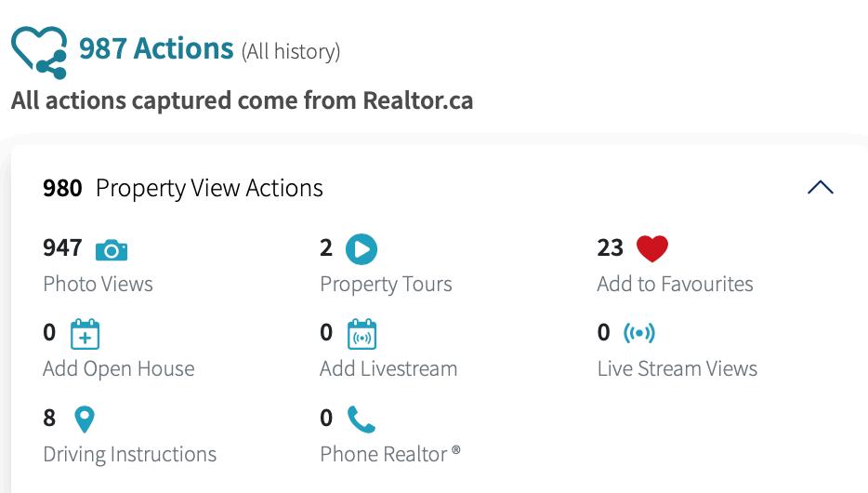This screenshot has width=868, height=493.
Task: Click the 947 photo views count
Action: point(62,248)
